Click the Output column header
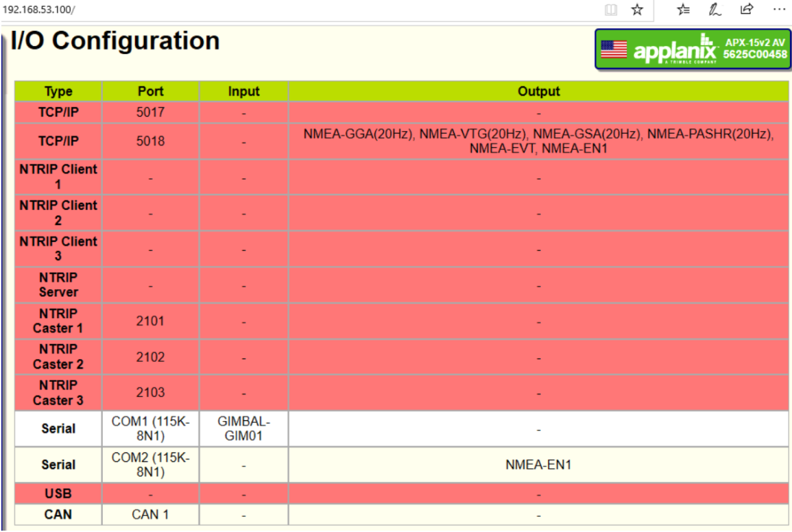The image size is (792, 532). (538, 91)
